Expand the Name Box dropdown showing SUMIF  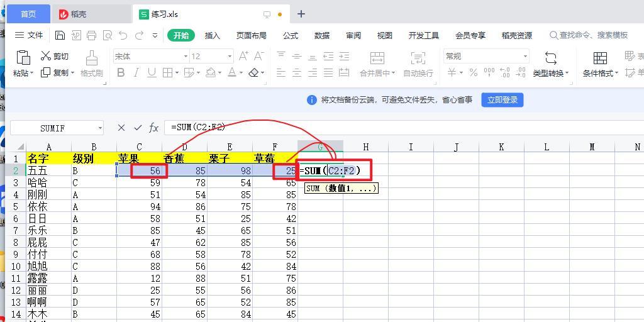coord(100,128)
